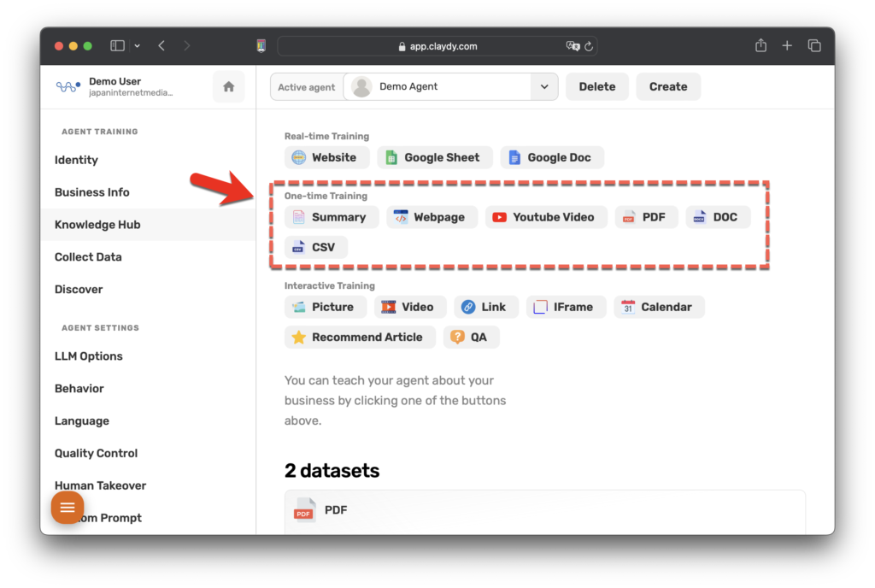
Task: Go to LLM Options settings
Action: coord(88,356)
